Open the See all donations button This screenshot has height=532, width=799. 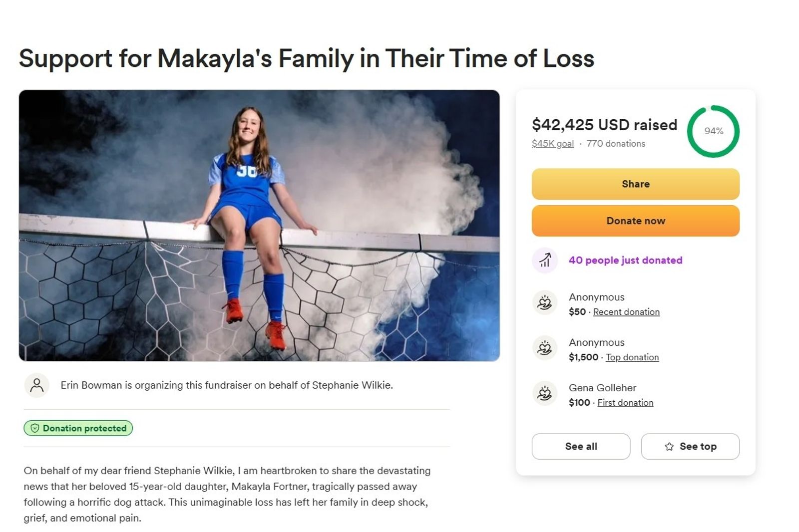581,447
